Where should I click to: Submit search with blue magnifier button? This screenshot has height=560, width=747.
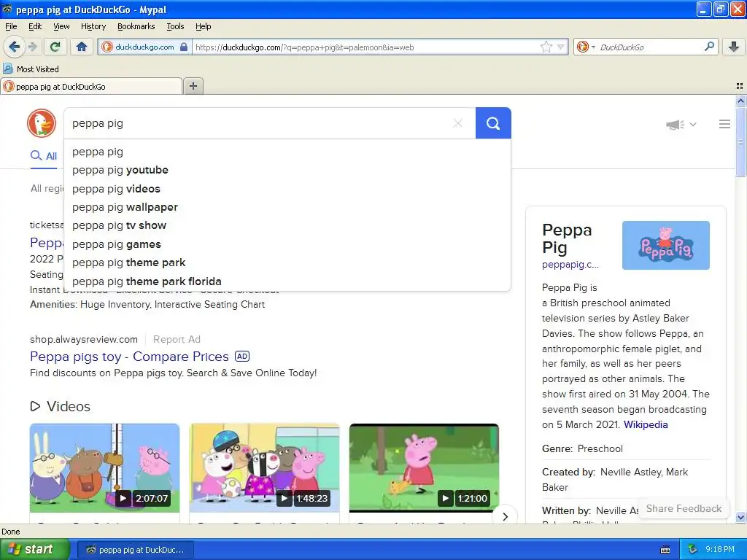click(493, 123)
